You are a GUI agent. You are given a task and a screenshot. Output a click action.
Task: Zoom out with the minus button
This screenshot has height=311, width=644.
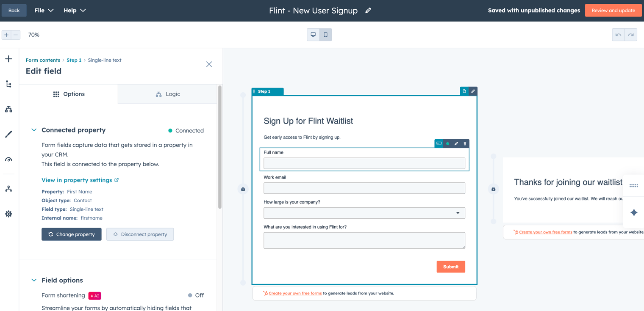(x=16, y=35)
